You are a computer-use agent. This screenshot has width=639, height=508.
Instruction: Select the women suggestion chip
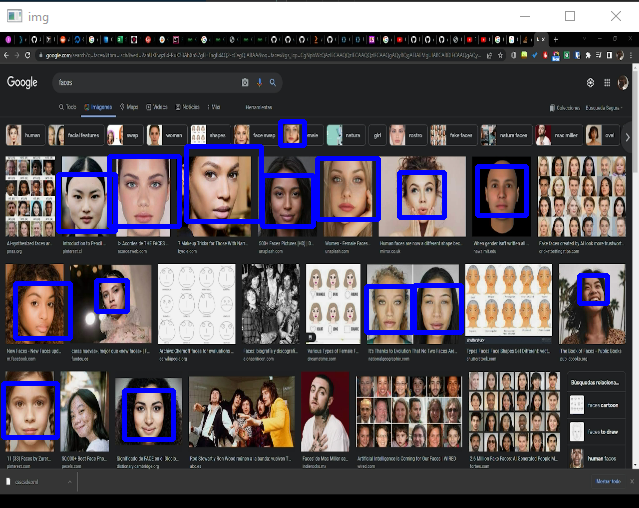tap(166, 135)
